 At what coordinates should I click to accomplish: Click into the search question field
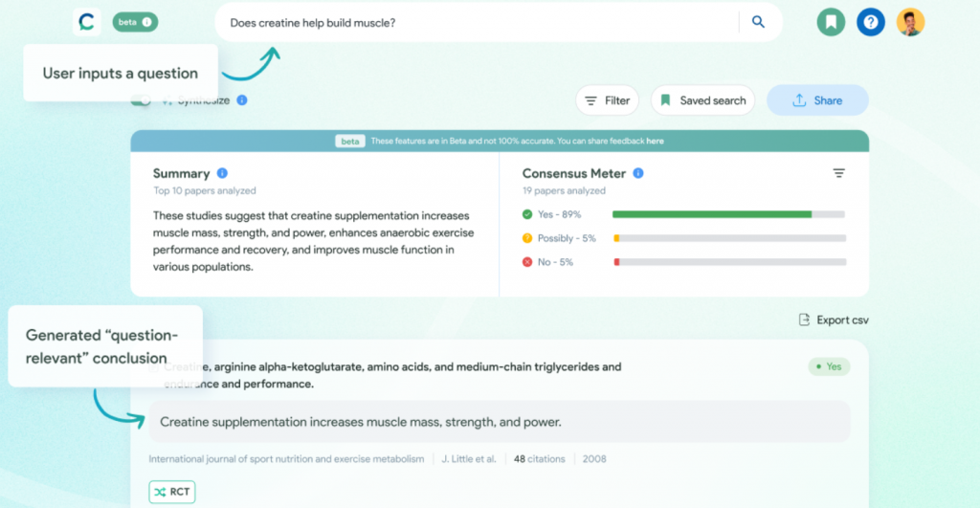[x=479, y=23]
